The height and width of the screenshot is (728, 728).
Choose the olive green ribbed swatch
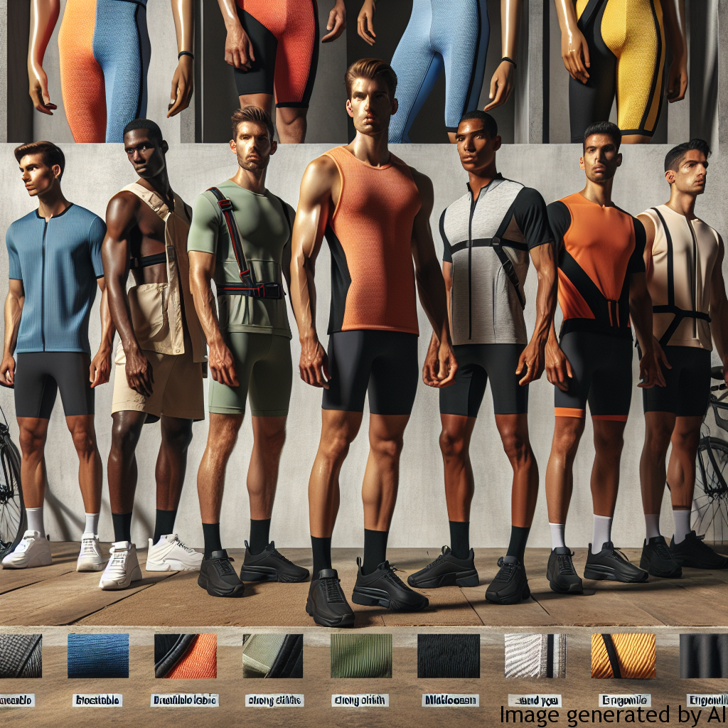[360, 655]
